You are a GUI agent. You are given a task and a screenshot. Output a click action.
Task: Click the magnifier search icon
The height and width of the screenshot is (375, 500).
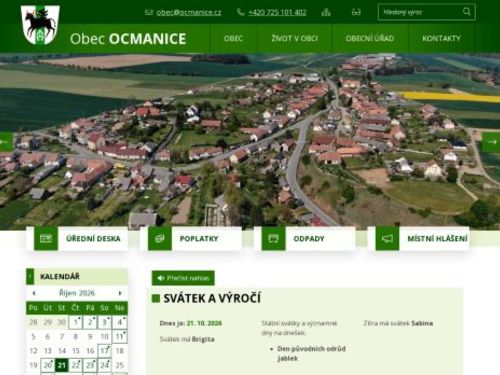pos(467,12)
